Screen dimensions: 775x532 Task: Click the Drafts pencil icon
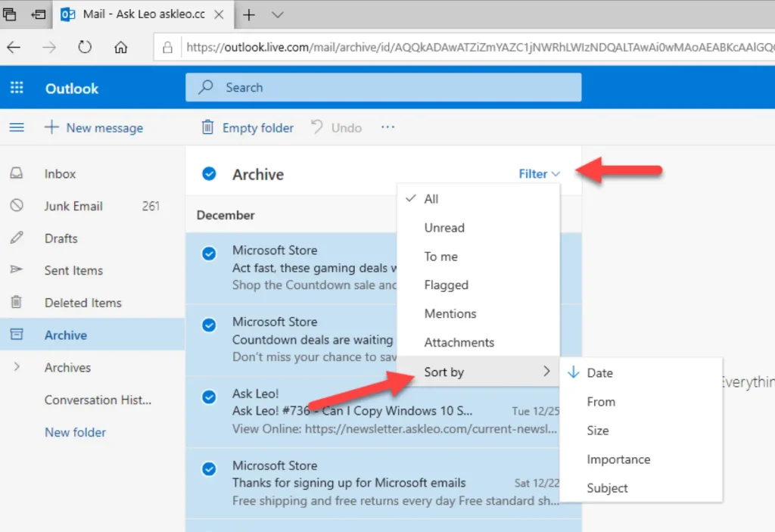click(x=17, y=238)
